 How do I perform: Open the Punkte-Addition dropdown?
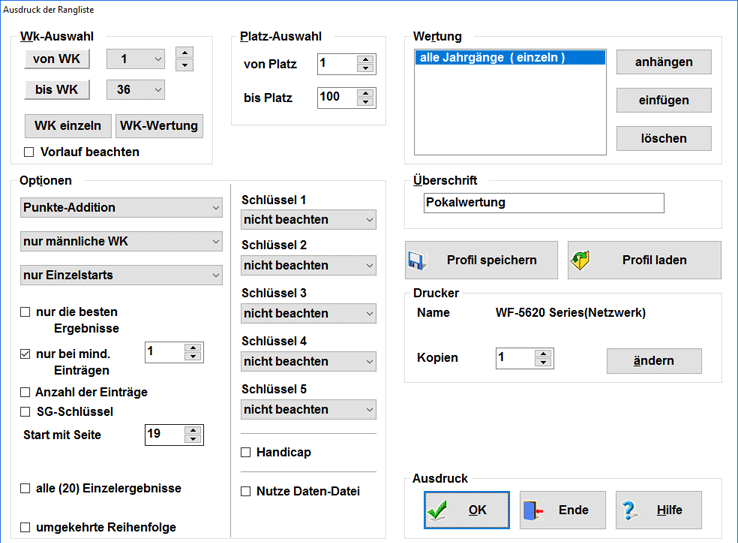(x=121, y=208)
